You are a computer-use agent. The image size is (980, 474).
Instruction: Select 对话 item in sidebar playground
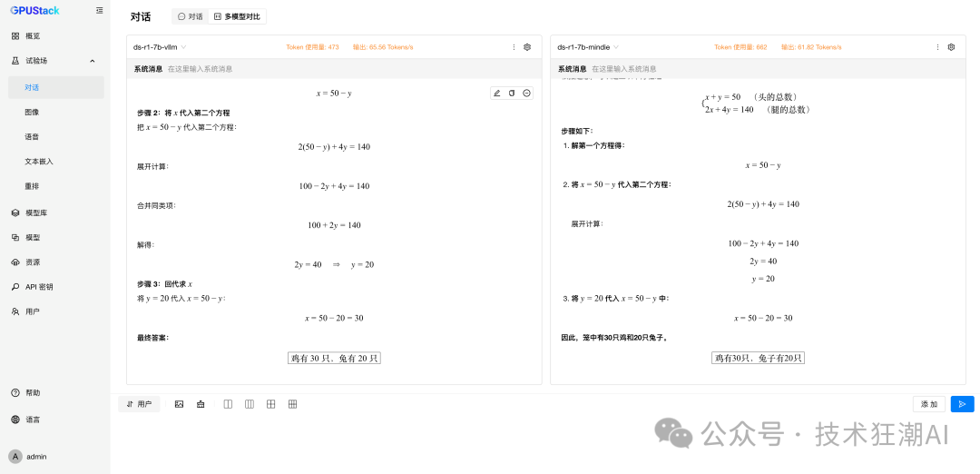[x=55, y=87]
